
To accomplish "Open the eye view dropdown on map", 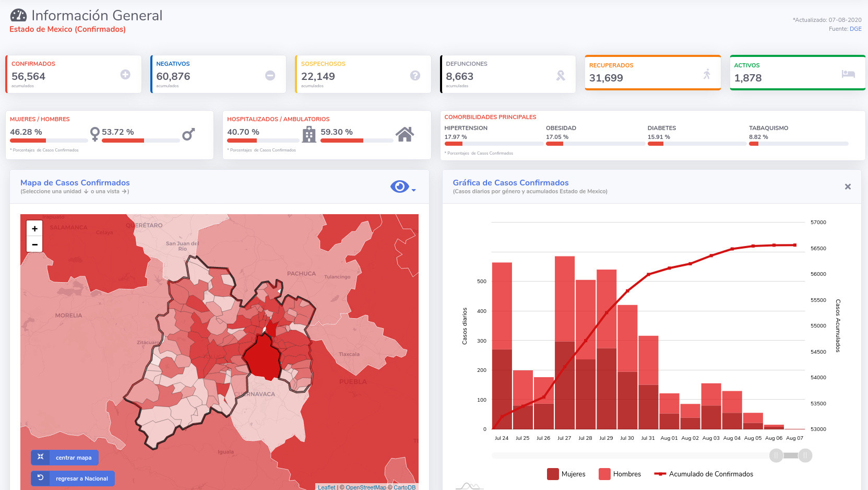I will pyautogui.click(x=399, y=186).
